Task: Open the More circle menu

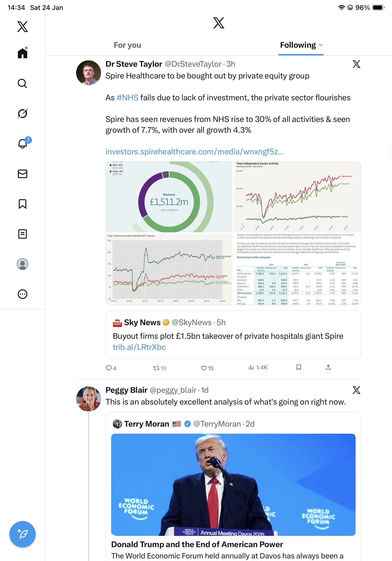Action: [x=23, y=294]
